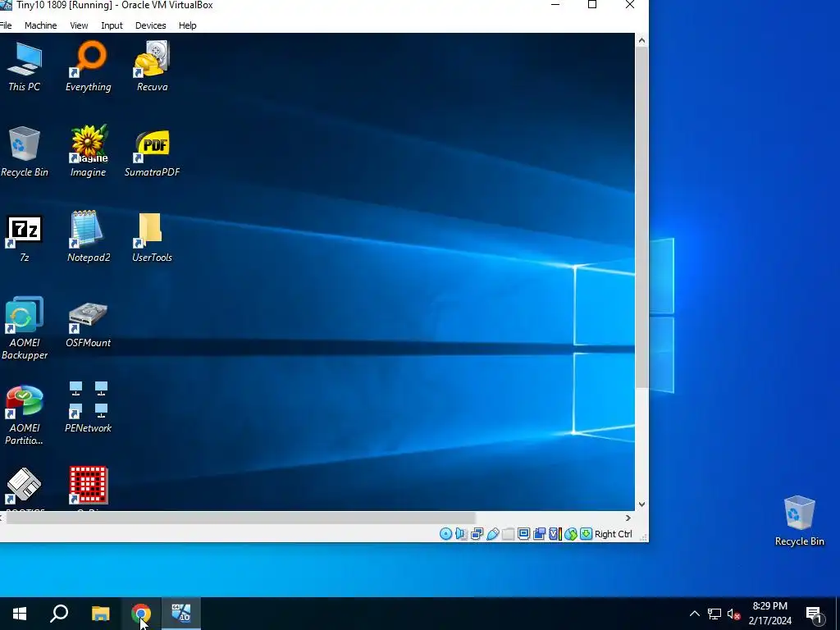The image size is (840, 630).
Task: Open the Imagine image viewer shortcut
Action: coord(89,152)
